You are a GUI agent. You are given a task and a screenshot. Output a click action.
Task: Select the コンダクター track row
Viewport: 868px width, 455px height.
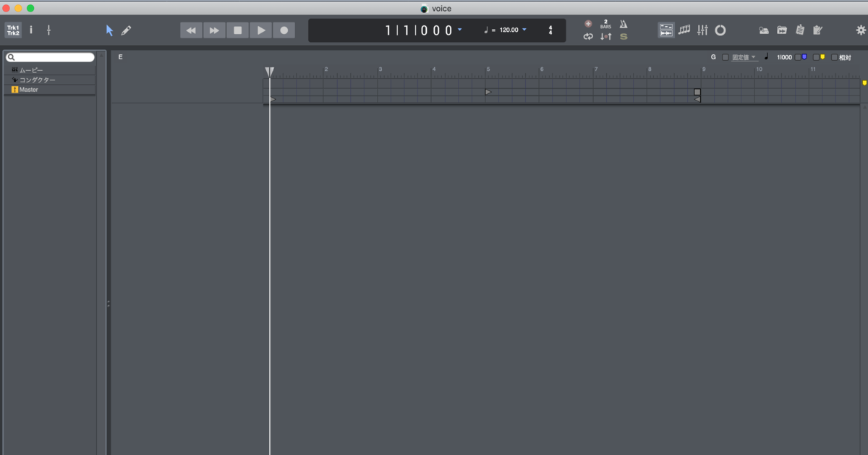click(49, 80)
